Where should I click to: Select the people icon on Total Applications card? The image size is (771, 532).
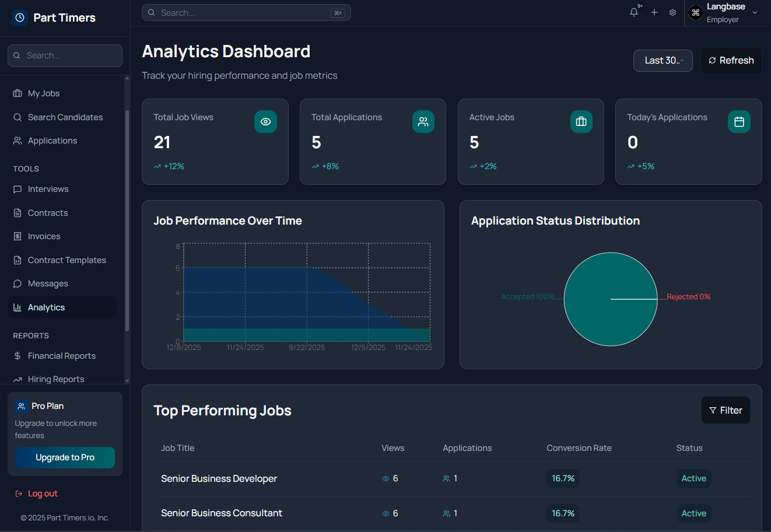pos(423,121)
